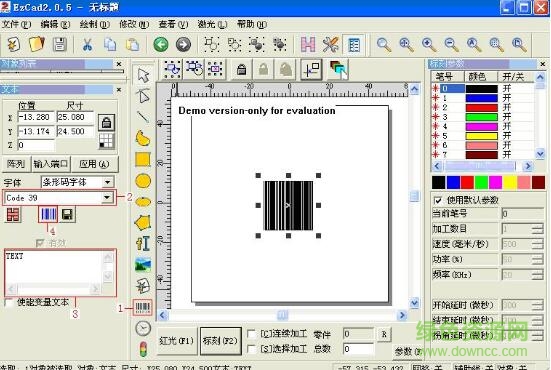Viewport: 551px width, 370px height.
Task: Click the 红光(F1) button
Action: [x=176, y=341]
